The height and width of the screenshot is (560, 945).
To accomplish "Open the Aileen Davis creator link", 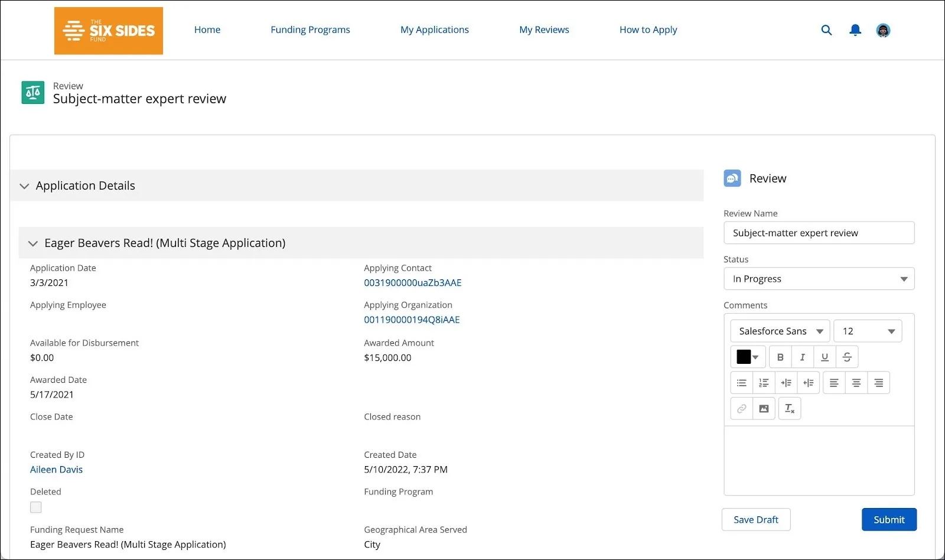I will (x=57, y=470).
